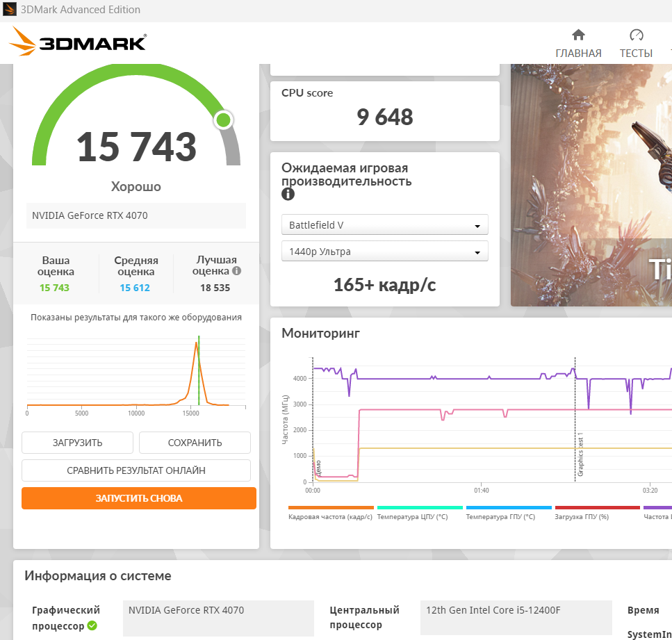Click the ЗАПУСТИТЬ СНОВА button

[x=139, y=498]
